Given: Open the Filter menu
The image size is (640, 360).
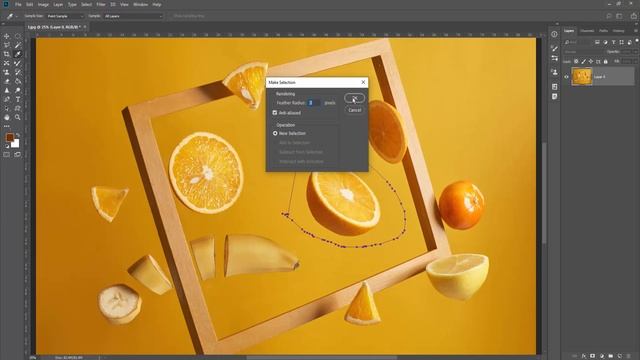Looking at the screenshot, I should click(101, 4).
